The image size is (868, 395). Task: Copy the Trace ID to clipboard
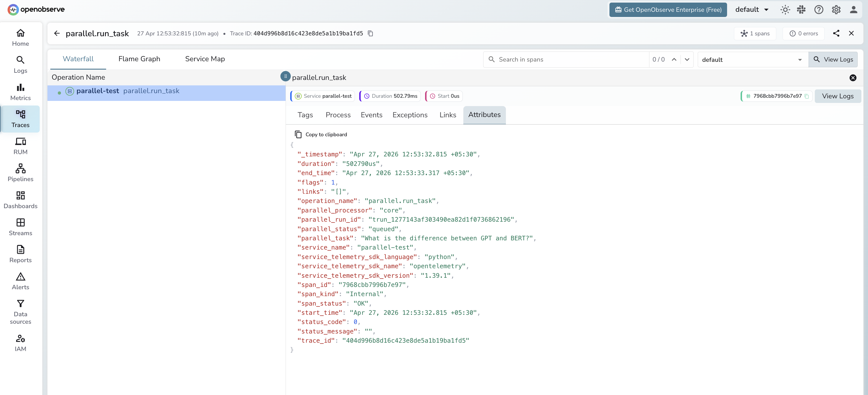coord(370,33)
